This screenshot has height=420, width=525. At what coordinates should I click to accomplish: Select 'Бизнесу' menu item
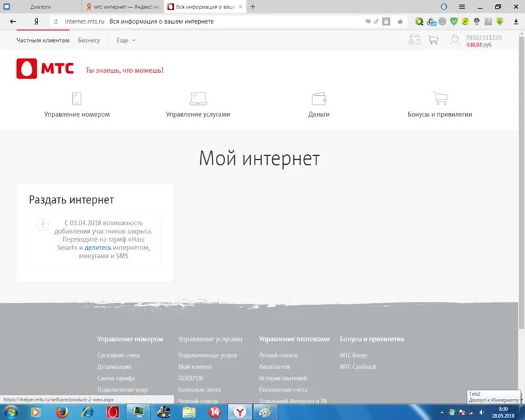(x=89, y=40)
